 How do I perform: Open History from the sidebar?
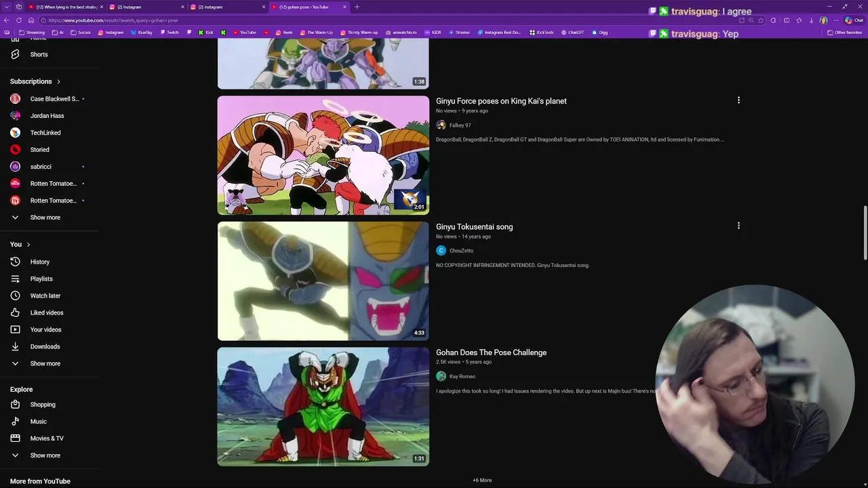coord(39,262)
